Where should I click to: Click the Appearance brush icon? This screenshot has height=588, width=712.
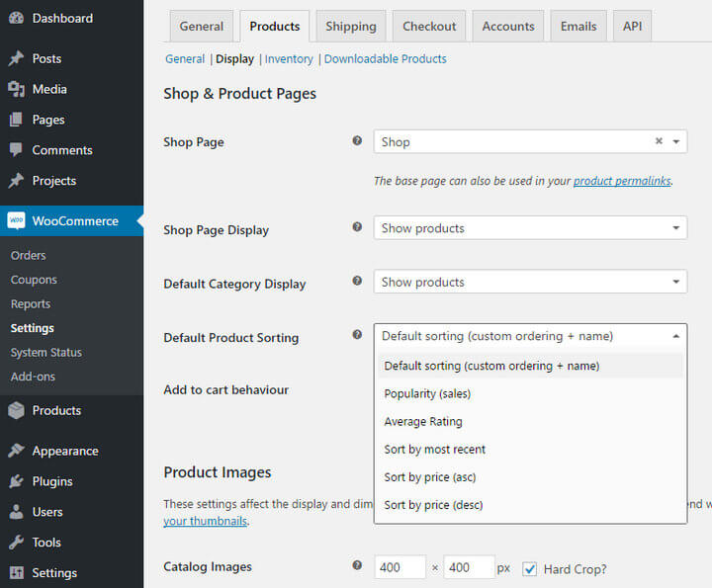[x=17, y=451]
